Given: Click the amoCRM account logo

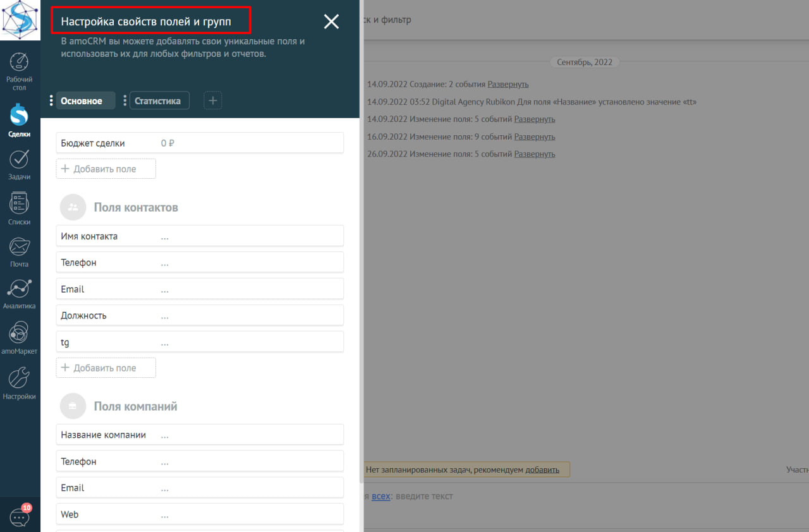Looking at the screenshot, I should [20, 20].
